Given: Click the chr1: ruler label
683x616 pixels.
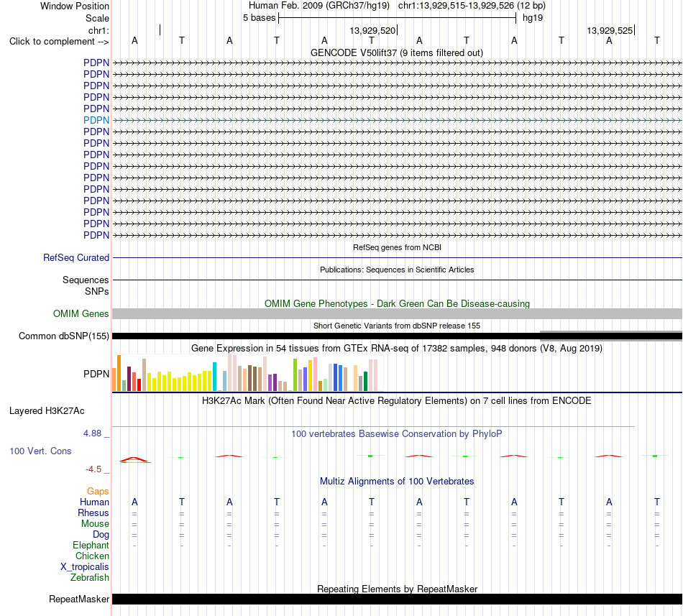Looking at the screenshot, I should (x=98, y=30).
